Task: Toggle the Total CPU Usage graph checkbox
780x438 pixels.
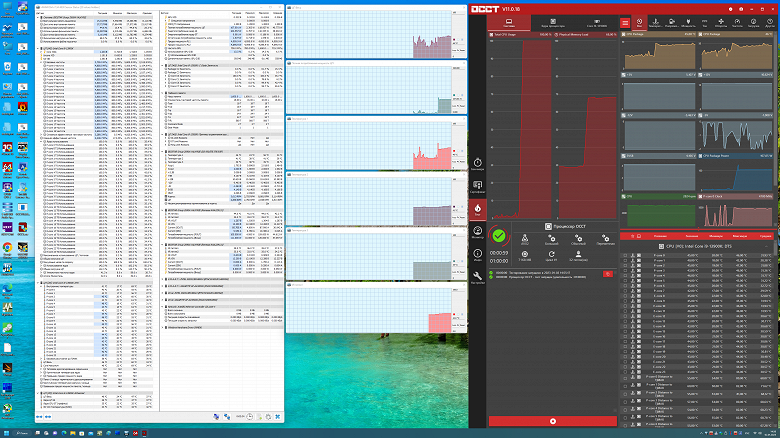Action: pyautogui.click(x=491, y=35)
